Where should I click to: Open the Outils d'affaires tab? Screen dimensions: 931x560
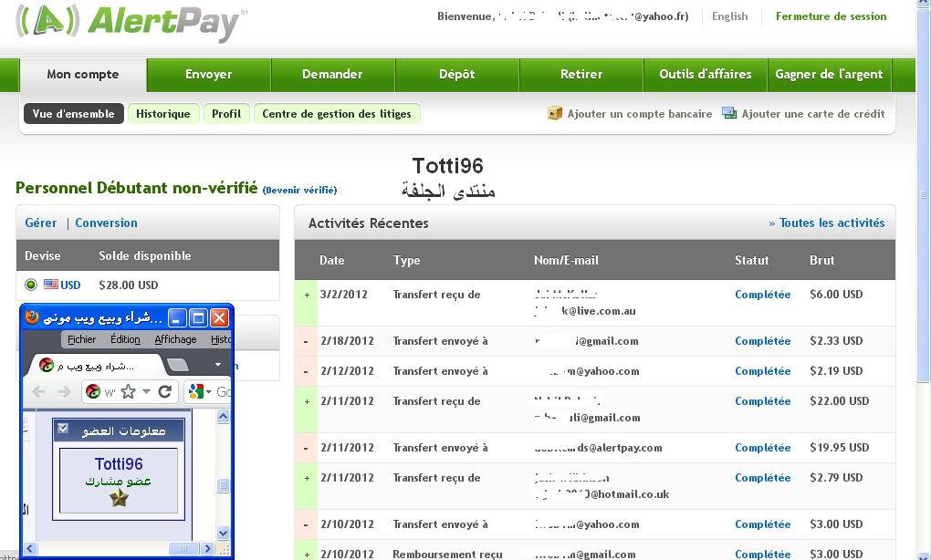click(706, 75)
